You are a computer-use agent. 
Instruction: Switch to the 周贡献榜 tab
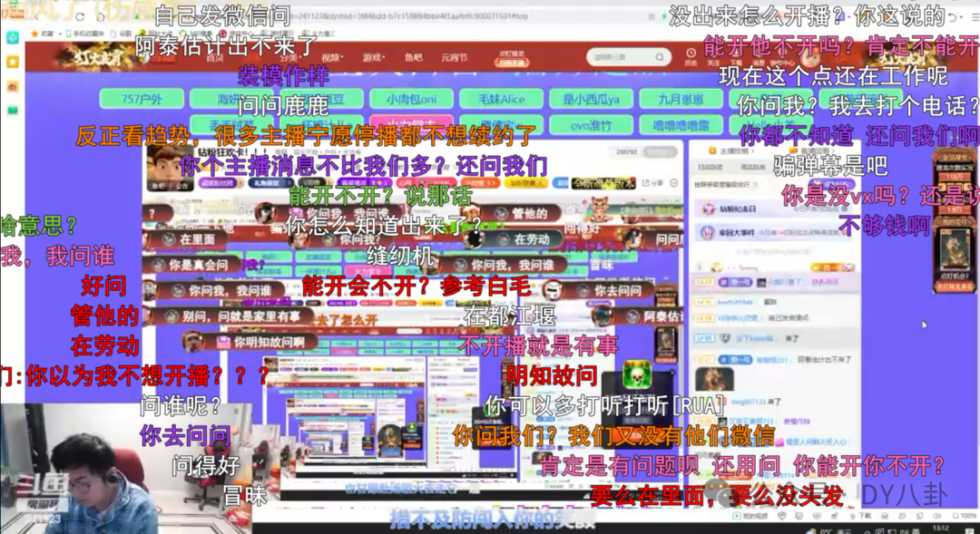(752, 168)
